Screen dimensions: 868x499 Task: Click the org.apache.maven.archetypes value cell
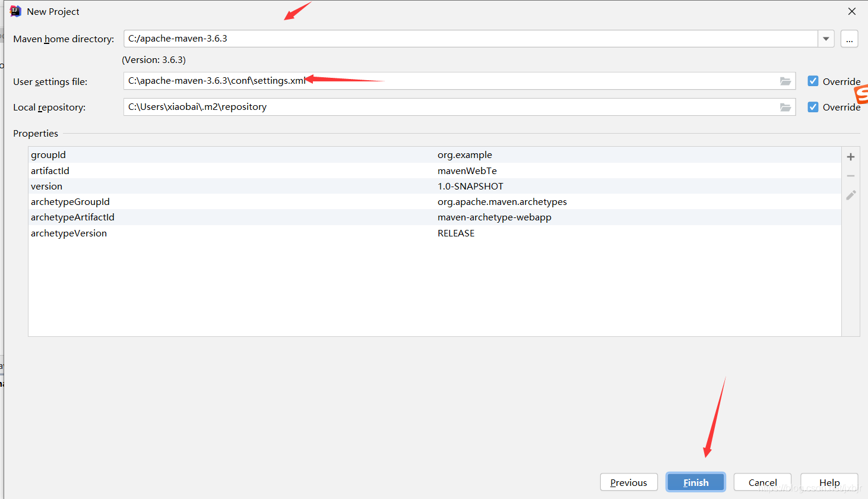(502, 201)
